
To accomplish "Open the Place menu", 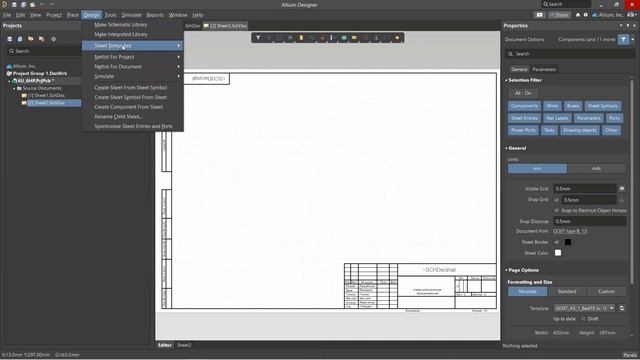I will [73, 15].
